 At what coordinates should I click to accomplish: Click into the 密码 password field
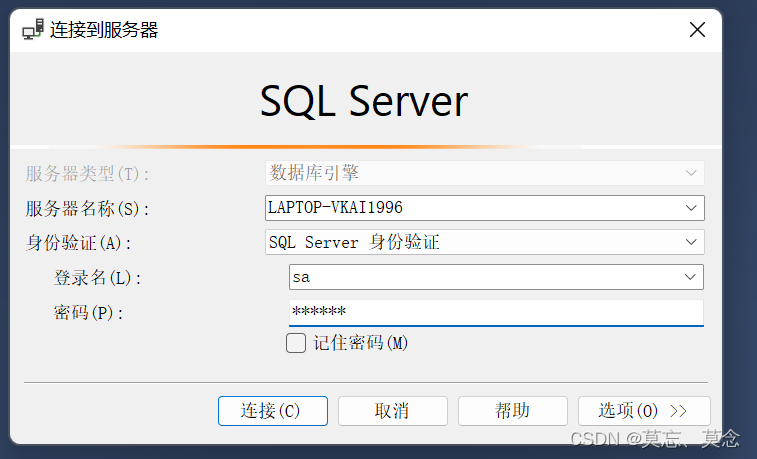pos(496,312)
